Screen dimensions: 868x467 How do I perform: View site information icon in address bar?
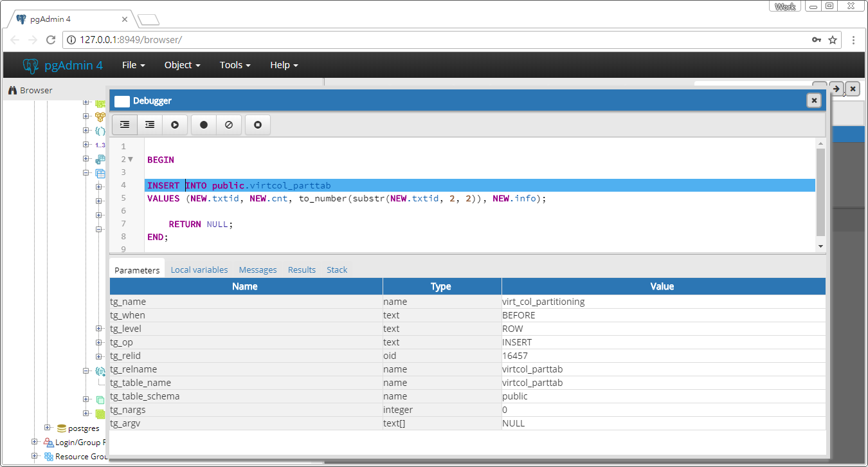pos(72,40)
